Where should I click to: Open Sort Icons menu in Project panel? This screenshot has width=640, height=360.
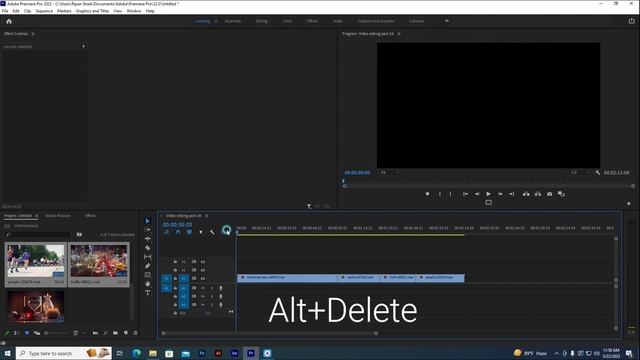point(77,333)
